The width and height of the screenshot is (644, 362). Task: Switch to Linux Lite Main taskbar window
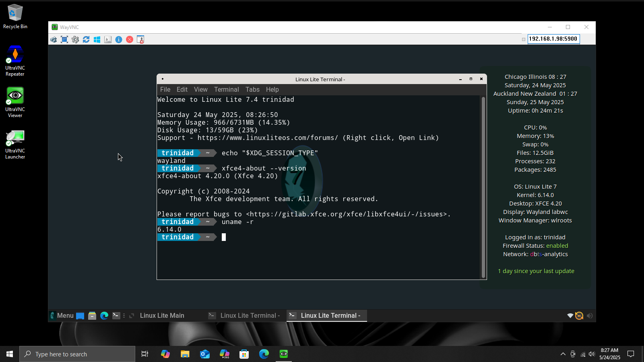[x=162, y=316]
